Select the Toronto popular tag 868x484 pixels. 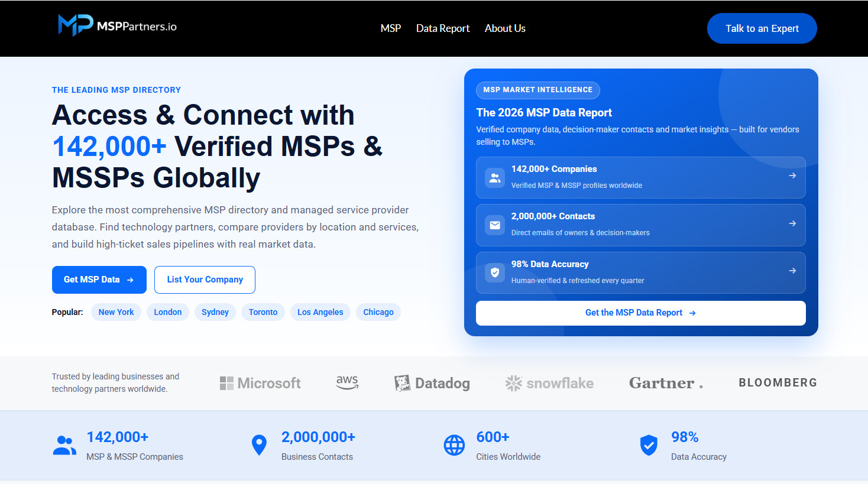(263, 312)
